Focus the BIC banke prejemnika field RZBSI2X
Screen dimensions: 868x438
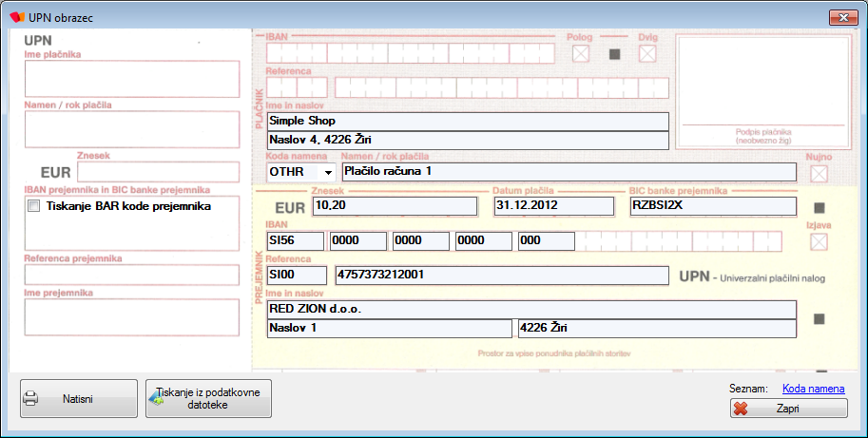point(712,206)
